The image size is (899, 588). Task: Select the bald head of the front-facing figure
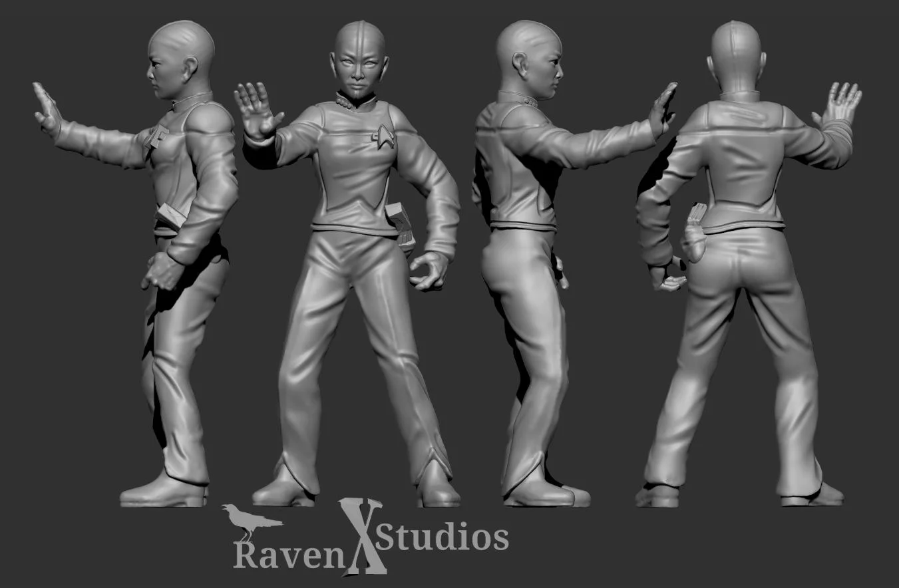coord(357,47)
